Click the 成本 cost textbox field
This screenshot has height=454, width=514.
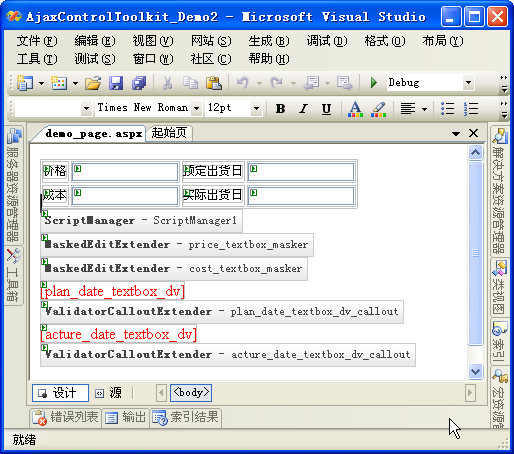click(125, 196)
